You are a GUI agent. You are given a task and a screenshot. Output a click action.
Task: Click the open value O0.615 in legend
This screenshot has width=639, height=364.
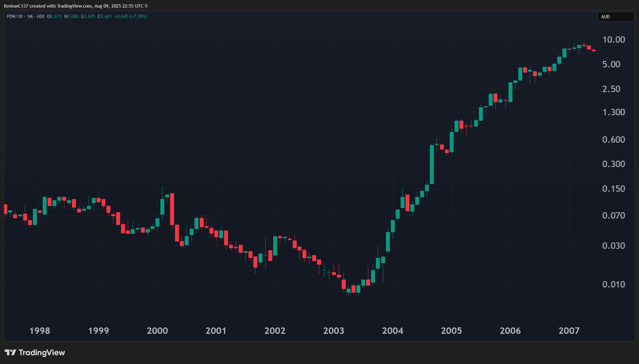pyautogui.click(x=54, y=17)
